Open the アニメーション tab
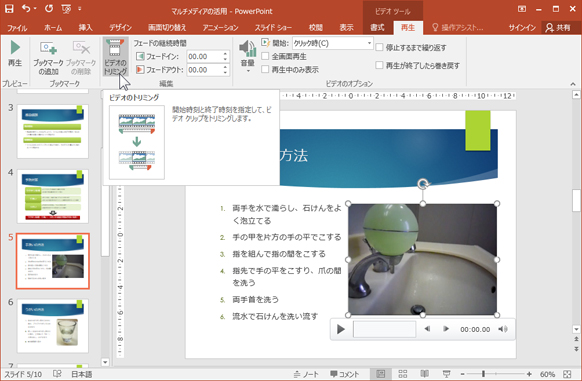This screenshot has width=582, height=381. click(220, 27)
